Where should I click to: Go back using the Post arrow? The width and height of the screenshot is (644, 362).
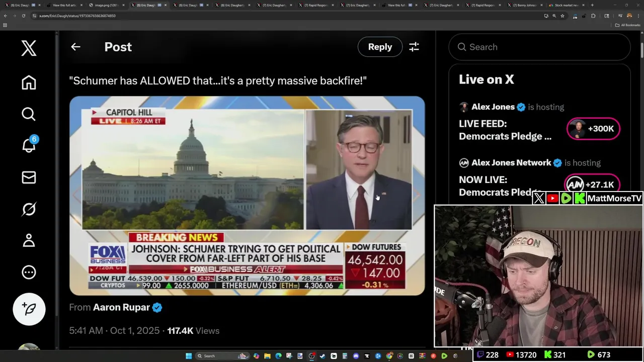75,47
